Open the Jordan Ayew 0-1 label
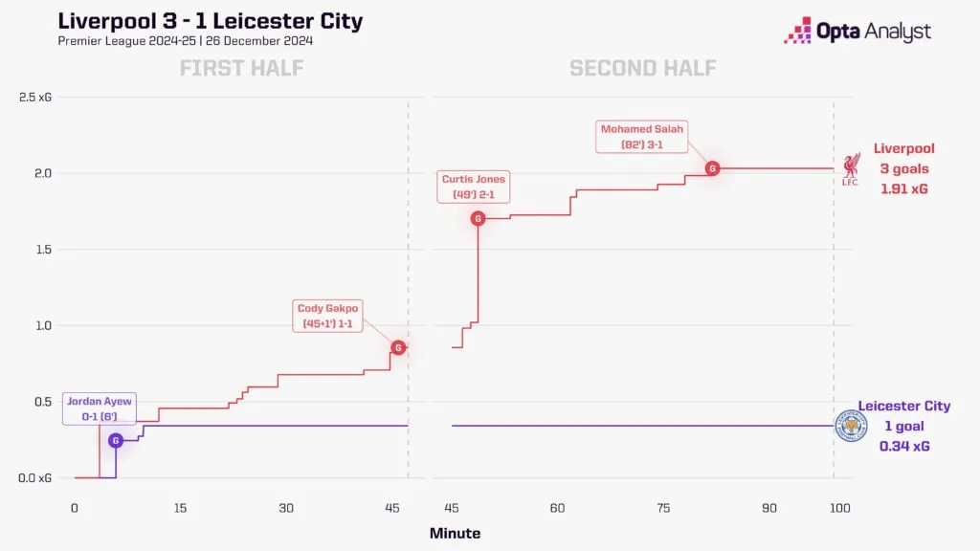 (x=100, y=408)
